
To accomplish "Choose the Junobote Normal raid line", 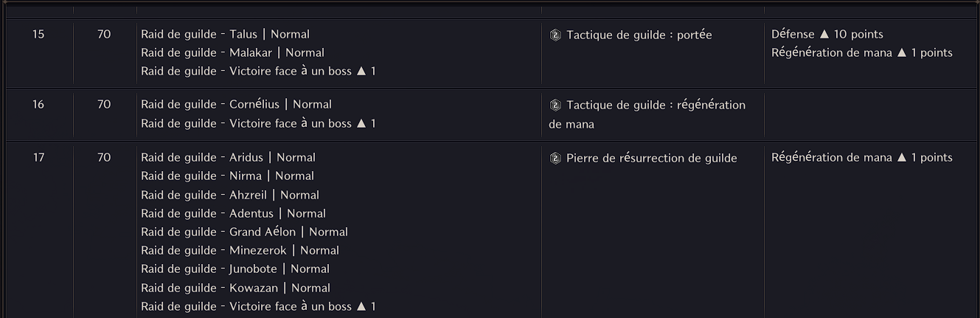I will point(235,269).
